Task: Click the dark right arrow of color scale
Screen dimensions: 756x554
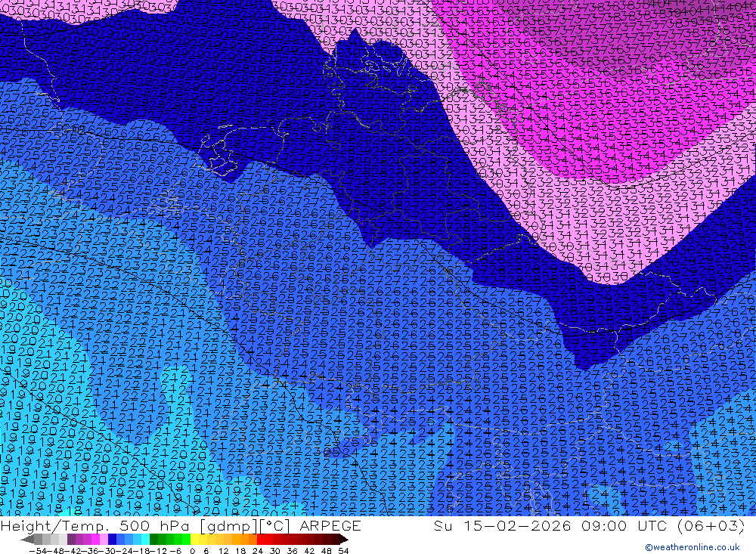Action: click(344, 539)
